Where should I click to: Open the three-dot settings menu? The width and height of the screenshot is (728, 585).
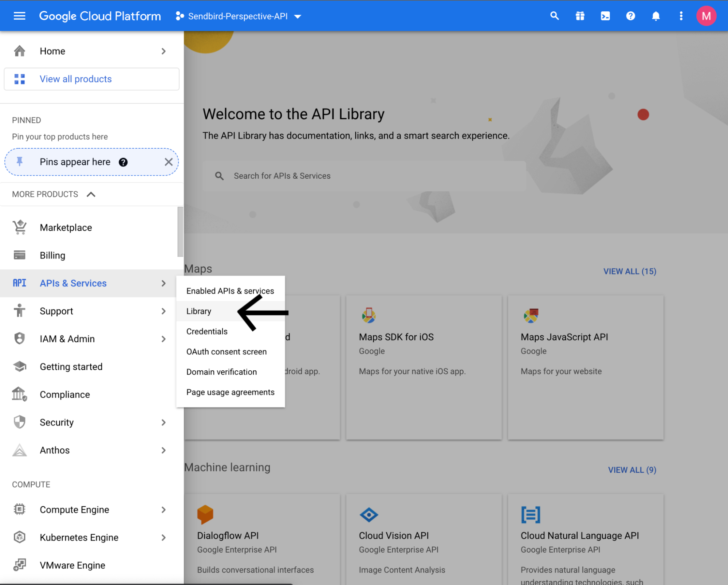(x=681, y=16)
